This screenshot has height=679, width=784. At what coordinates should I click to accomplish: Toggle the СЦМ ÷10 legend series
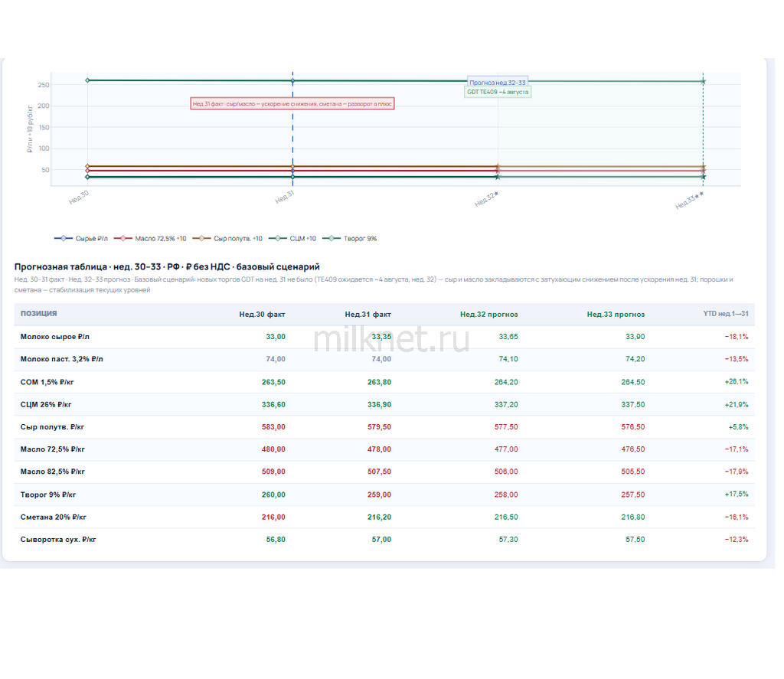pyautogui.click(x=292, y=239)
